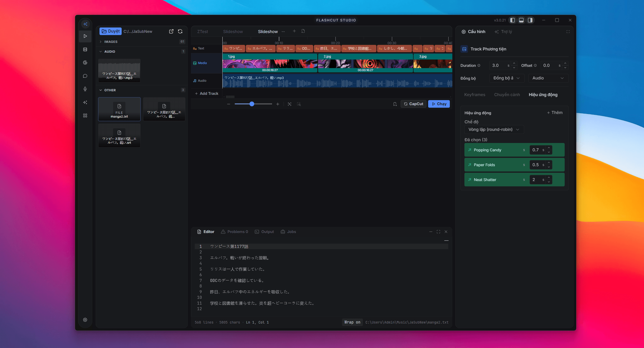644x348 pixels.
Task: Open the film strip panel in the sidebar
Action: [x=85, y=49]
